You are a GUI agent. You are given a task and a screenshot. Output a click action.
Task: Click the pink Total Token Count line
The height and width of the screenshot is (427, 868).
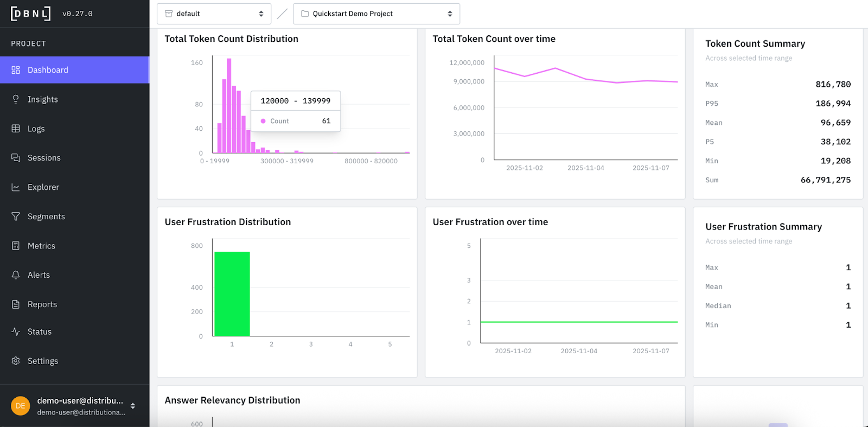586,79
